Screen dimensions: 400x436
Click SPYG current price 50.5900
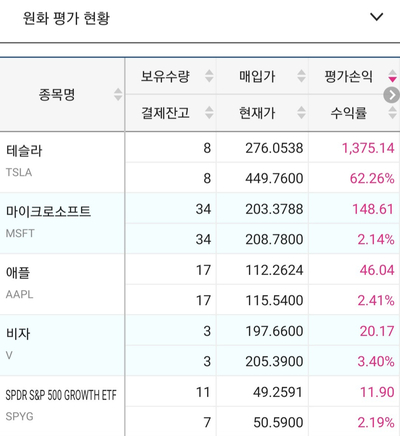tap(278, 422)
